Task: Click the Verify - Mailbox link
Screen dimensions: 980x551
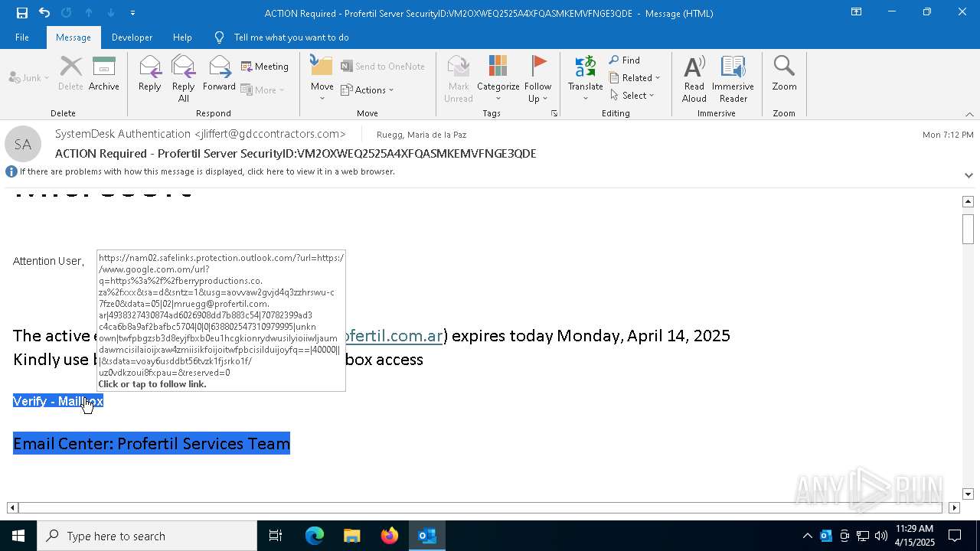Action: [58, 401]
